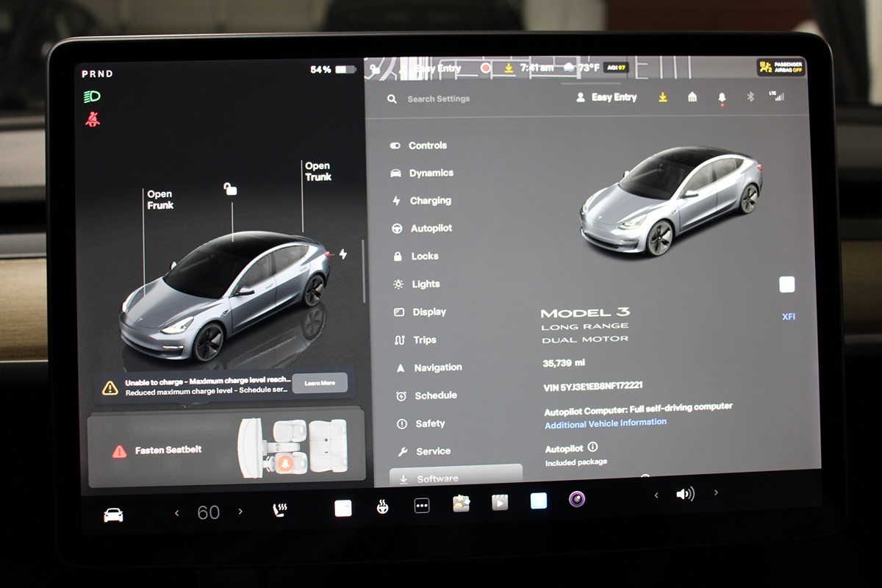This screenshot has width=882, height=588.
Task: Expand the Easy Entry driver profile menu
Action: click(x=607, y=97)
